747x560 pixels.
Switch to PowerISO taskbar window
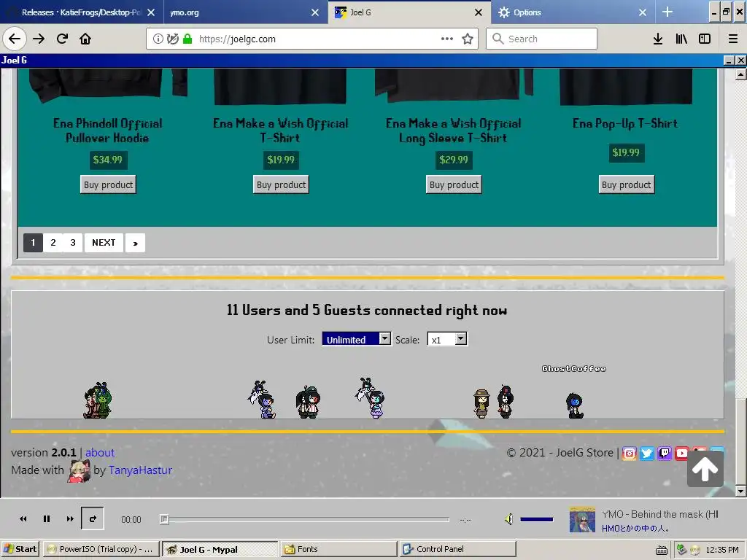tap(101, 549)
